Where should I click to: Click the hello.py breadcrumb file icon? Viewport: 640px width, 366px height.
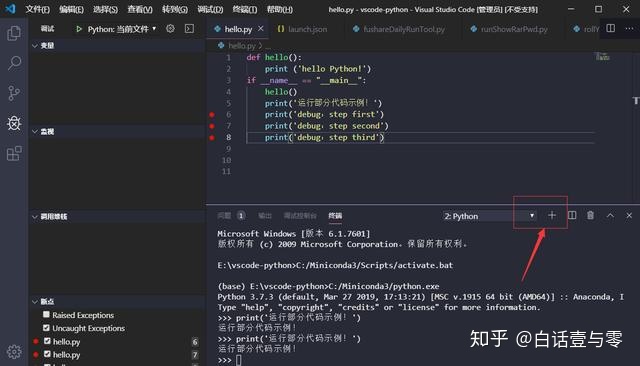pos(221,45)
